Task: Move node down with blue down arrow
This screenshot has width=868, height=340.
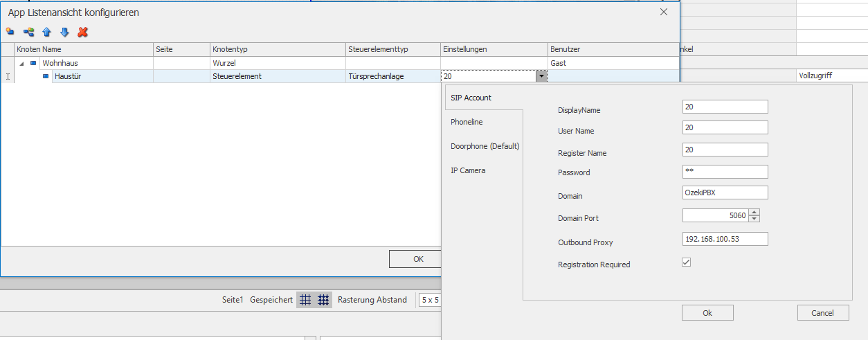Action: click(64, 32)
